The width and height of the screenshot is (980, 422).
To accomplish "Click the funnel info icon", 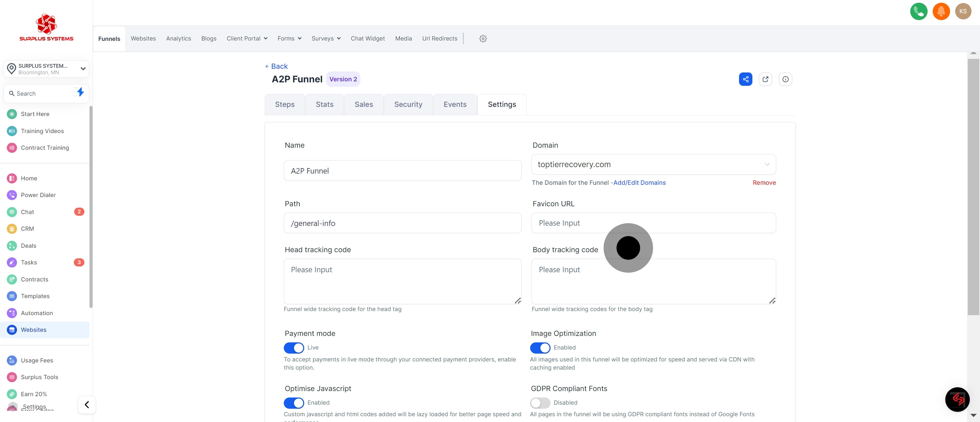I will point(785,79).
